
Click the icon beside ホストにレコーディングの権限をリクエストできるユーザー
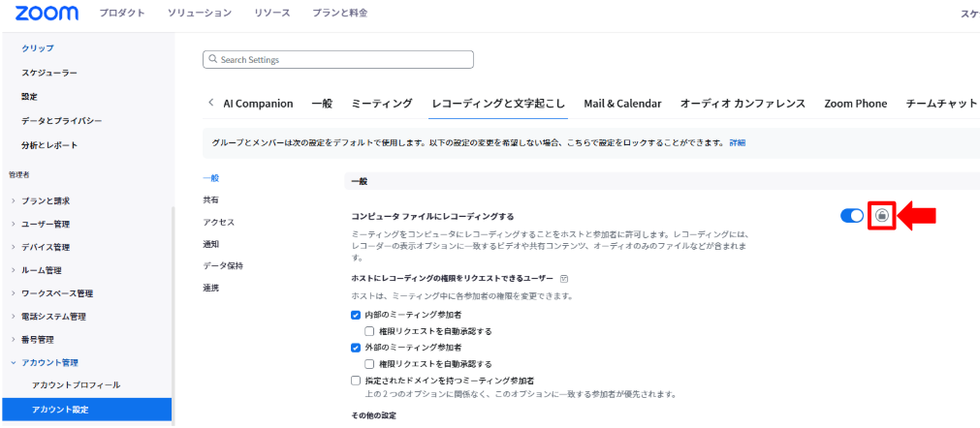tap(564, 278)
